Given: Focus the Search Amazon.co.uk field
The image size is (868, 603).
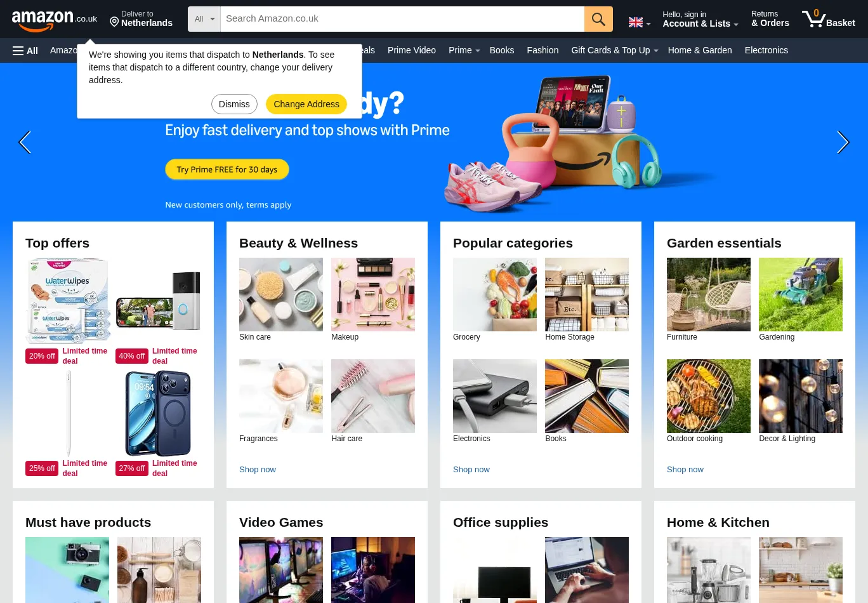Looking at the screenshot, I should 402,19.
